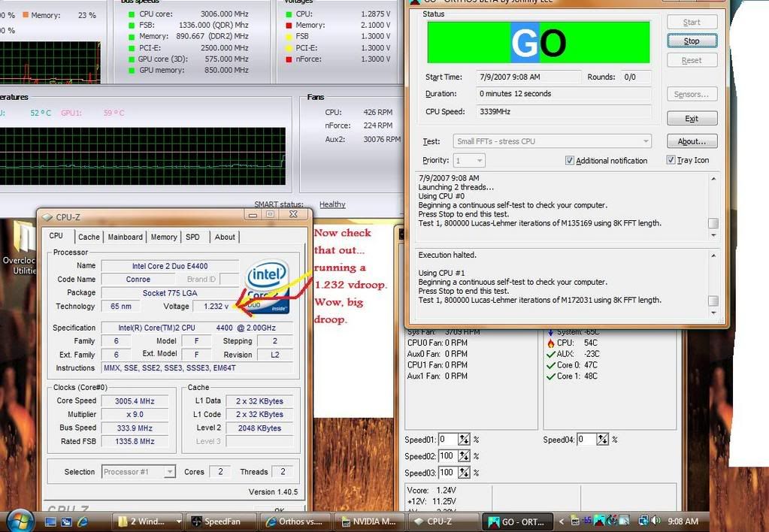Adjust the Speed03 spinner arrows
This screenshot has width=769, height=532.
pyautogui.click(x=464, y=473)
